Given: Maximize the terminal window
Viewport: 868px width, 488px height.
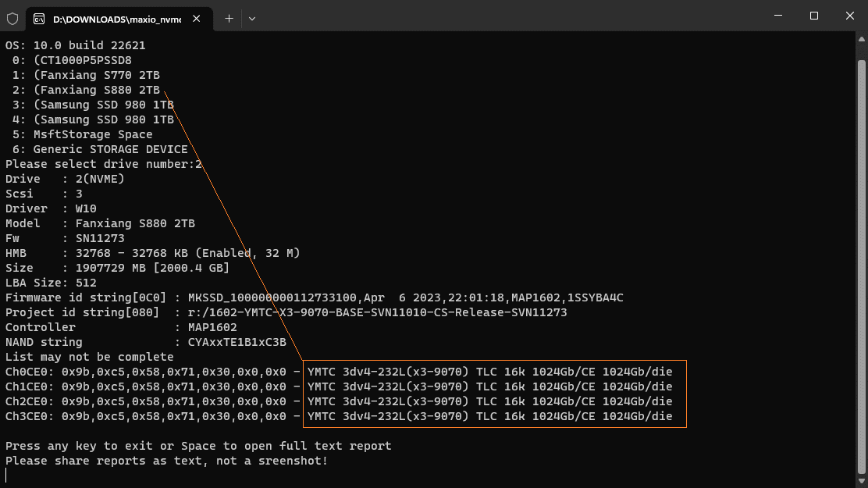Looking at the screenshot, I should [813, 16].
